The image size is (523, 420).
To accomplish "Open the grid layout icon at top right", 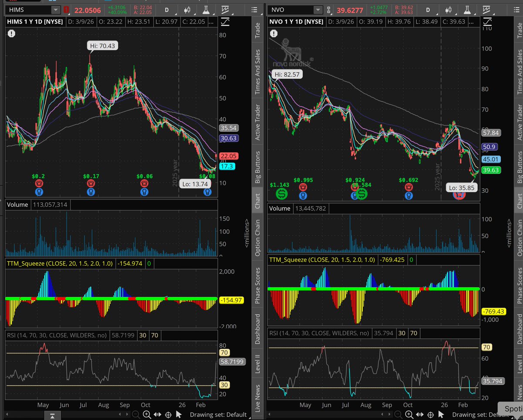I will tap(517, 10).
